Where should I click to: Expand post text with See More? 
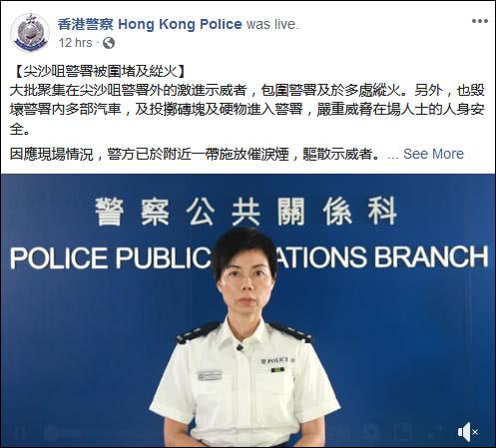[433, 154]
